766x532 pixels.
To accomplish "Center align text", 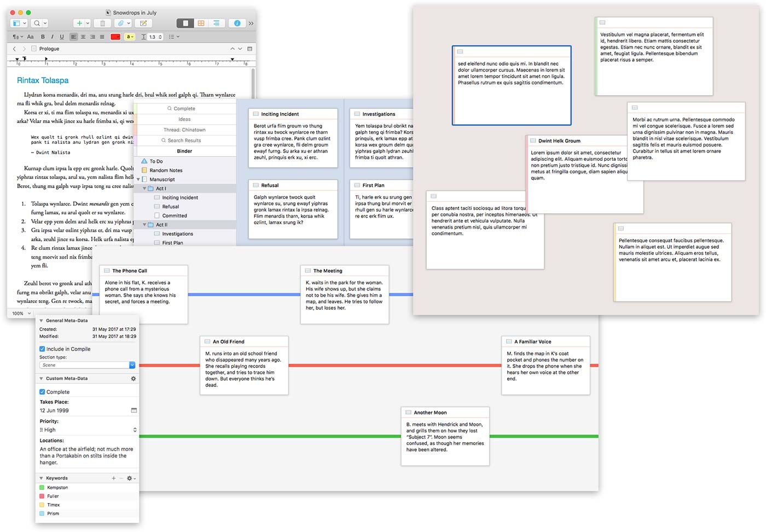I will tap(83, 37).
